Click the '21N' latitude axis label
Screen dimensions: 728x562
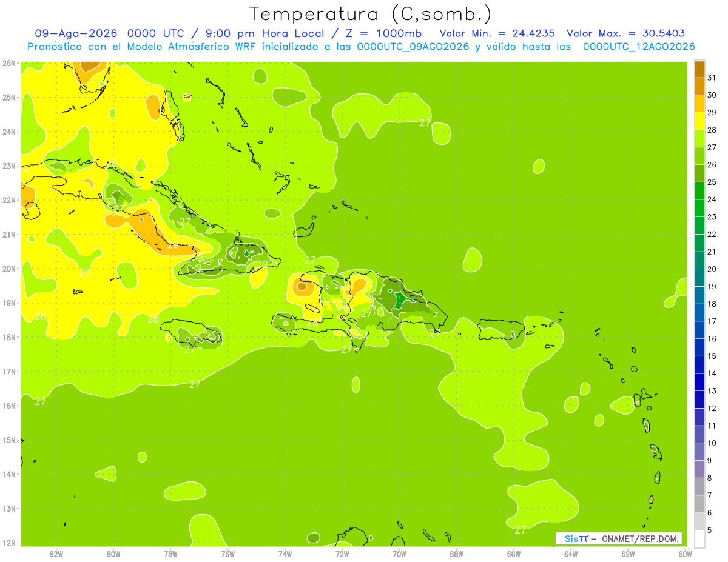coord(9,234)
